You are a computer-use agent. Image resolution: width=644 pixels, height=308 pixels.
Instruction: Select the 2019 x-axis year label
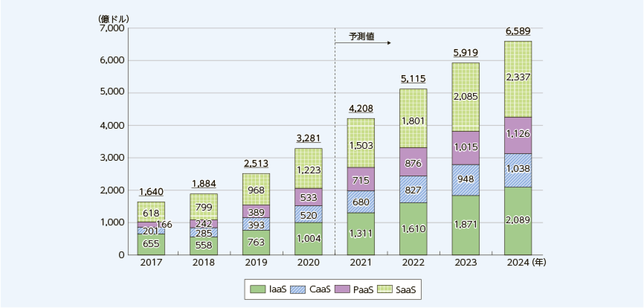256,263
